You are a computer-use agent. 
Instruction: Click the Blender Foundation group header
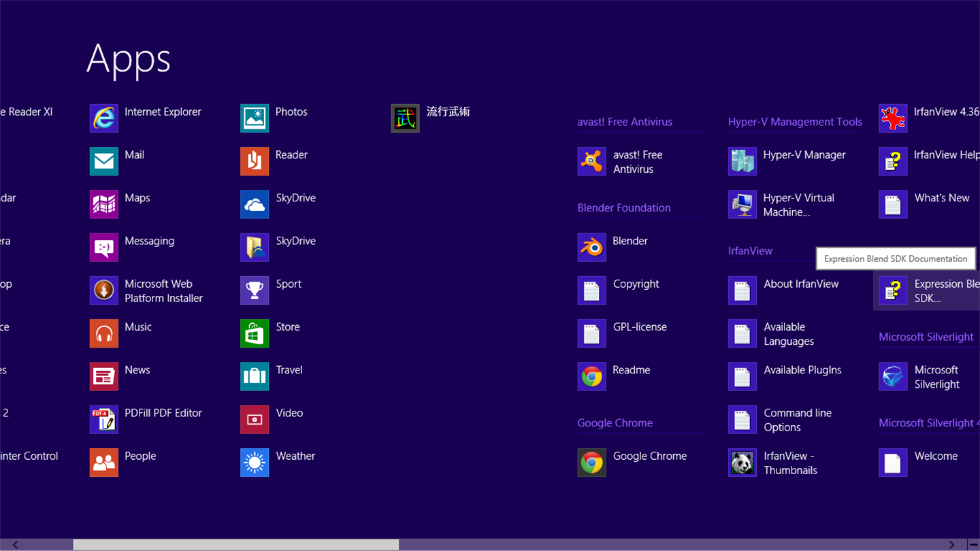[624, 208]
